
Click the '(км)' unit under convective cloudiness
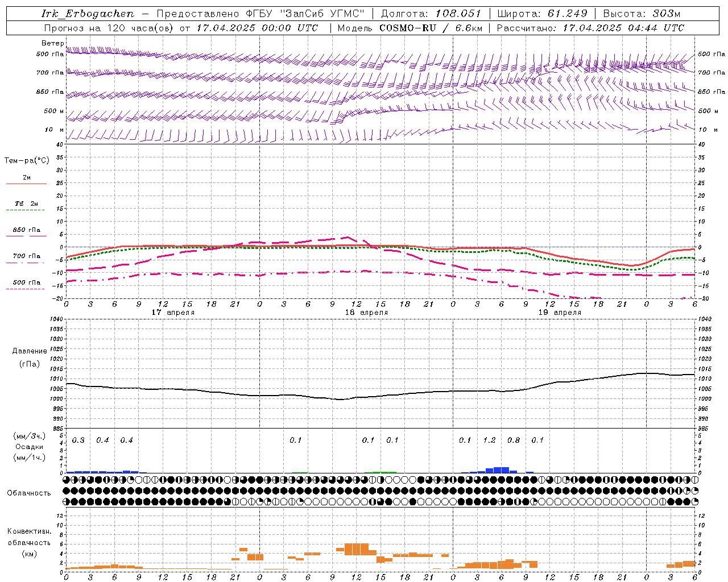tap(30, 554)
